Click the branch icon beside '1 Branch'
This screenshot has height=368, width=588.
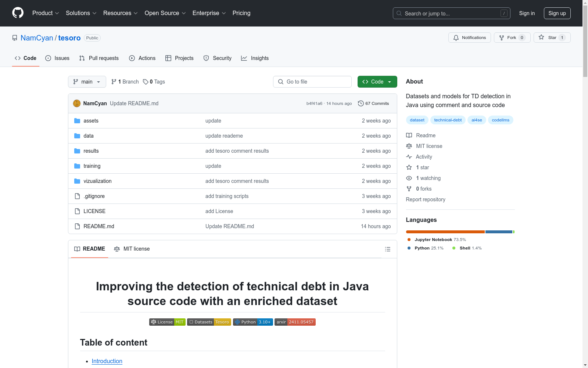click(114, 82)
